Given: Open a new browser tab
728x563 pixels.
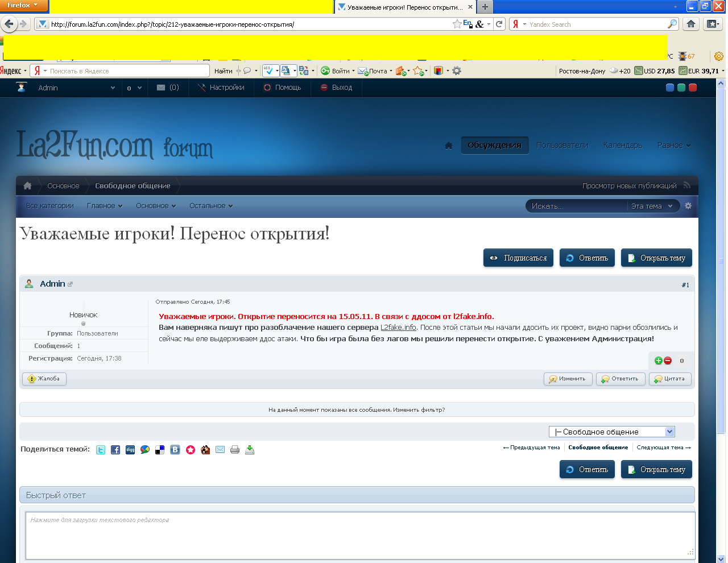Looking at the screenshot, I should pos(485,7).
